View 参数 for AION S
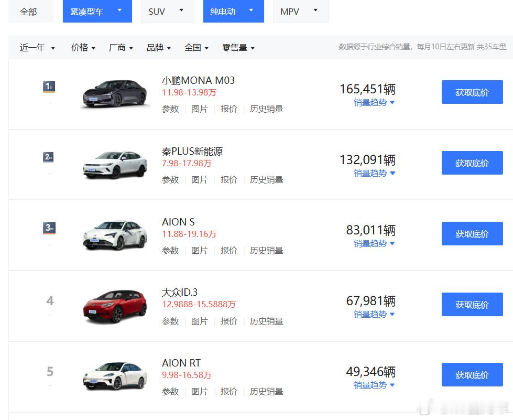 point(170,251)
